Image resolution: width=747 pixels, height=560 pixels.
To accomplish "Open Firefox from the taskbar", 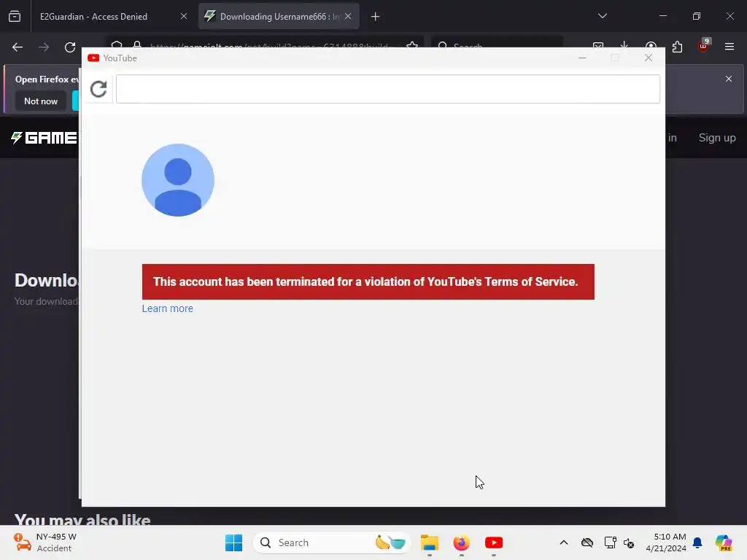I will (x=461, y=542).
